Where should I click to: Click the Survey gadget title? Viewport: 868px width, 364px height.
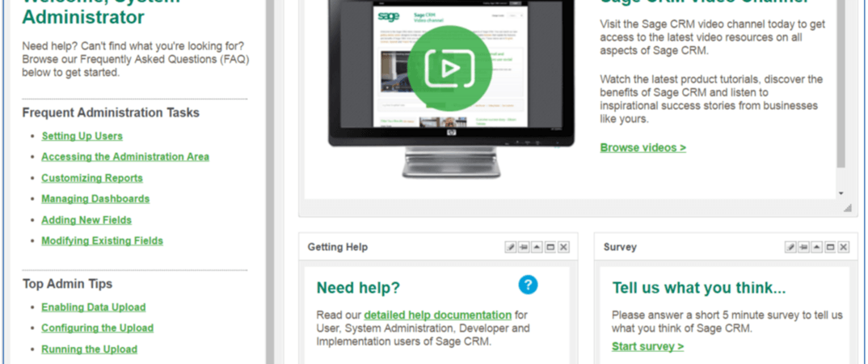(620, 247)
